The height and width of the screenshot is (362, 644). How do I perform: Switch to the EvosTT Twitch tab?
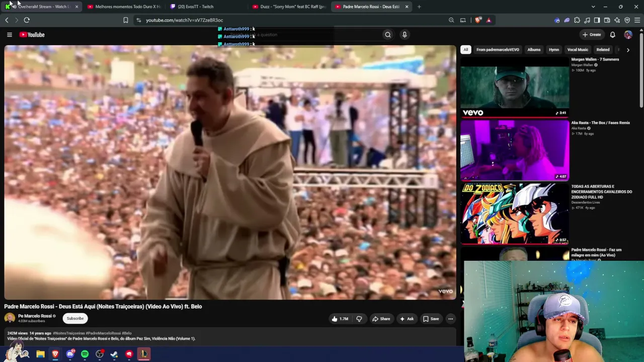click(x=206, y=7)
